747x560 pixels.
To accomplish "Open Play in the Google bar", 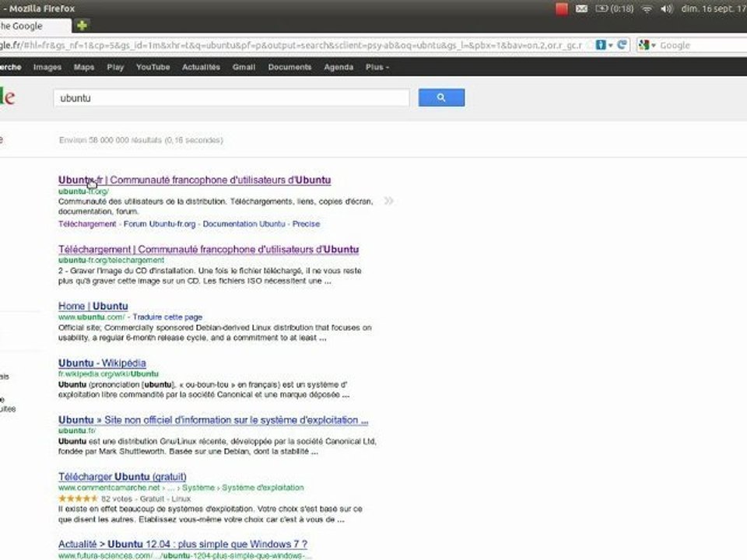I will tap(115, 67).
